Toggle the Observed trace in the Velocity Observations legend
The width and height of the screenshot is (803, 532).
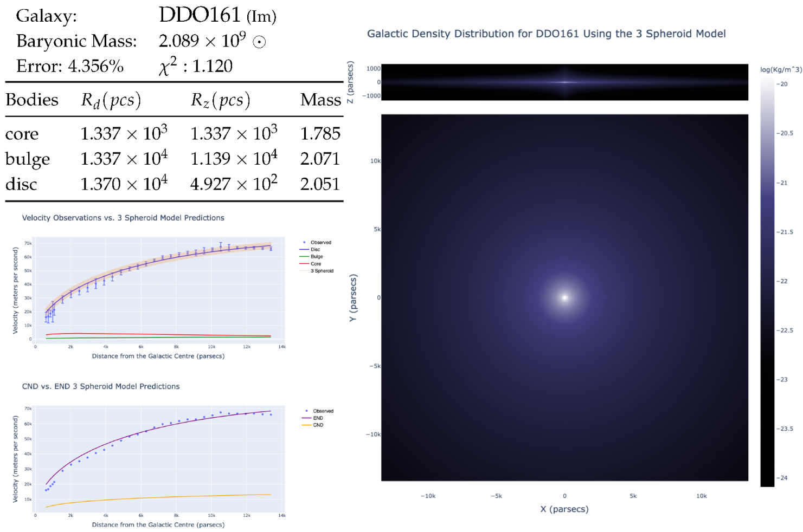point(316,243)
